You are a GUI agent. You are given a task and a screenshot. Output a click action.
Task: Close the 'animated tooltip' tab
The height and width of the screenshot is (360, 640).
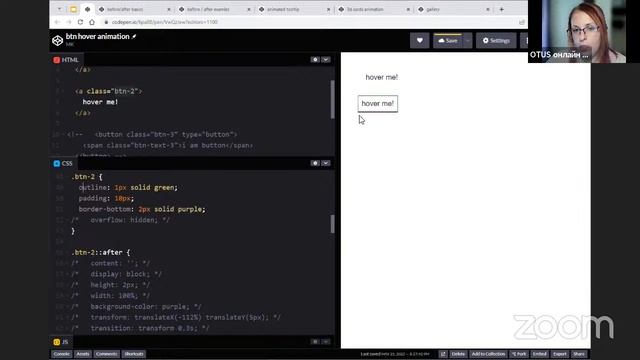pos(329,9)
